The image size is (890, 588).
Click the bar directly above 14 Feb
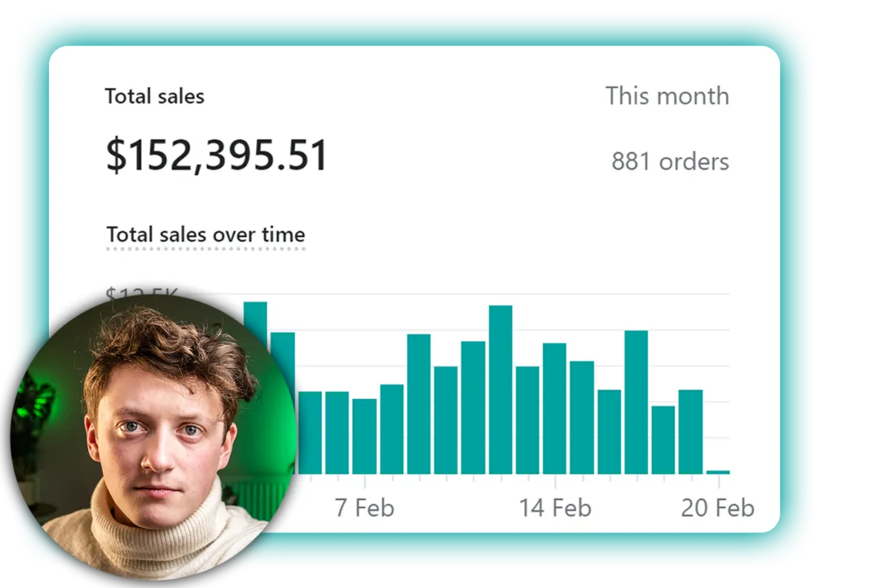pos(555,409)
